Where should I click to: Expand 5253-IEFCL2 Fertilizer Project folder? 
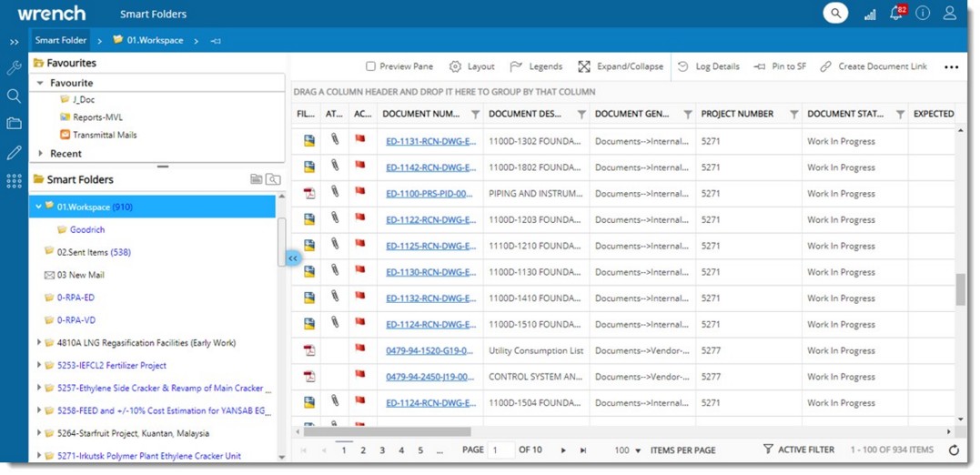pyautogui.click(x=39, y=366)
